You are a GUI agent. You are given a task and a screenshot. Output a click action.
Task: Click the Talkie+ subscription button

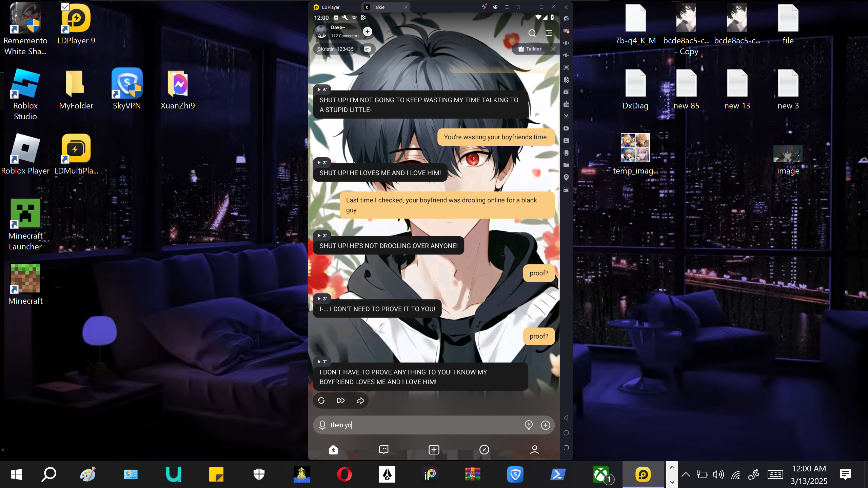pos(530,49)
